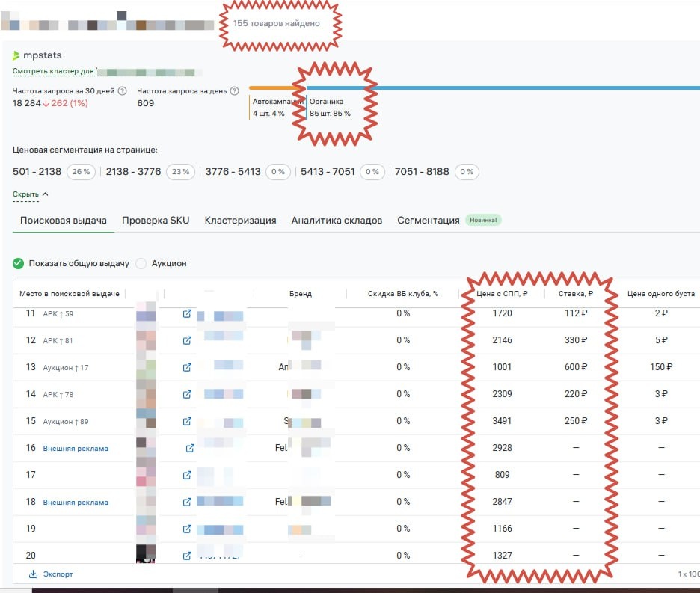Click the Новинка! badge

483,220
